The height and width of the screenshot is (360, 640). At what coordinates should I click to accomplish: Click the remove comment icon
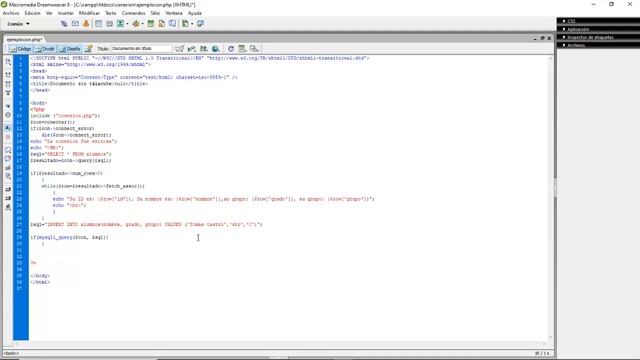[x=8, y=159]
